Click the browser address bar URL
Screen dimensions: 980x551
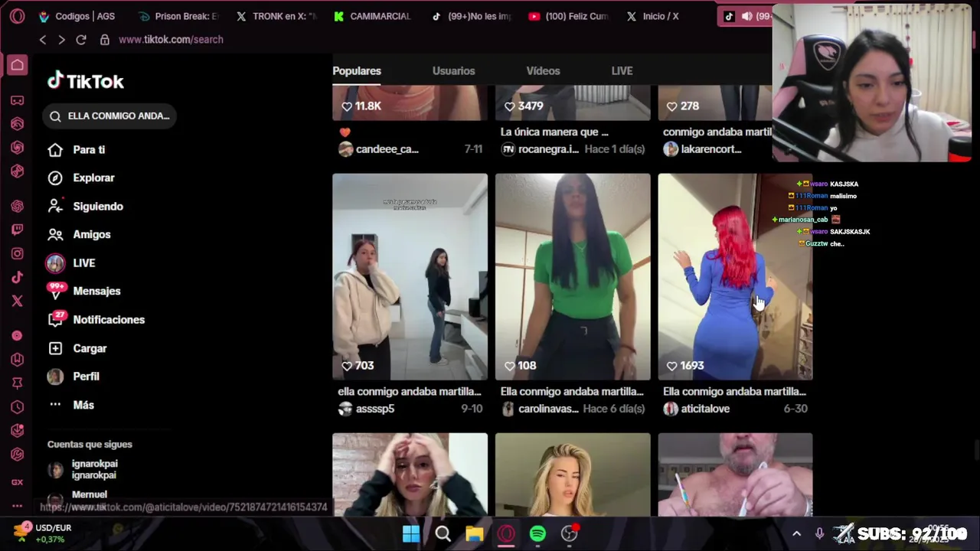pos(171,40)
